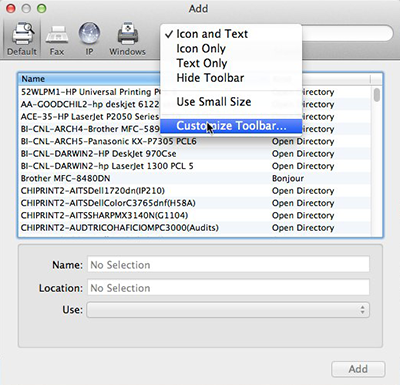Viewport: 400px width, 385px height.
Task: Select Hide Toolbar menu entry
Action: click(x=231, y=78)
